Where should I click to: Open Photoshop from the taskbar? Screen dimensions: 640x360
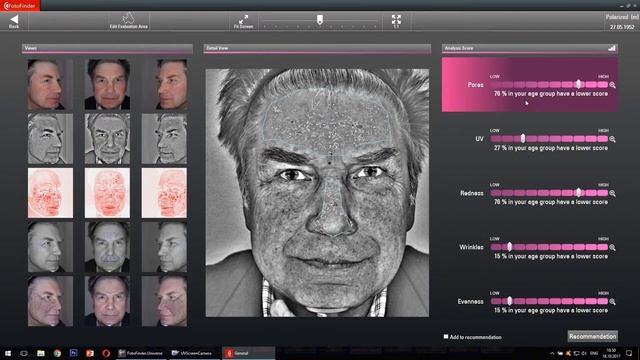pos(73,353)
